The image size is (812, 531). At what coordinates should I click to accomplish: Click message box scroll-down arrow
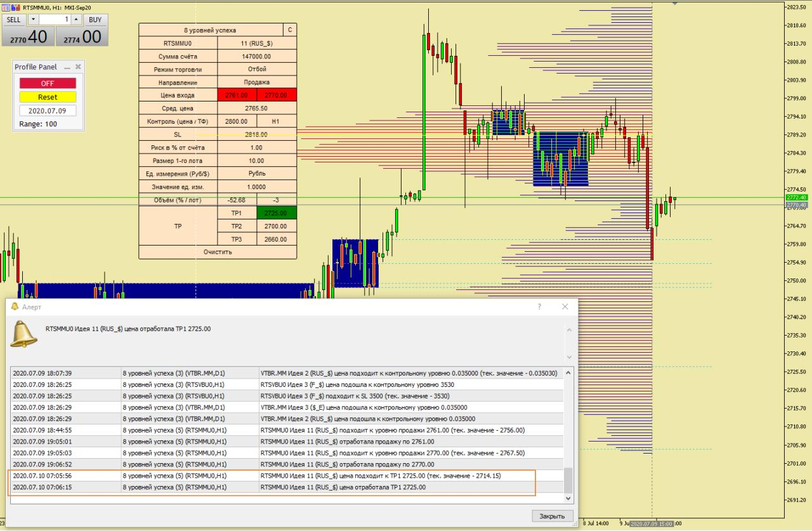(568, 357)
